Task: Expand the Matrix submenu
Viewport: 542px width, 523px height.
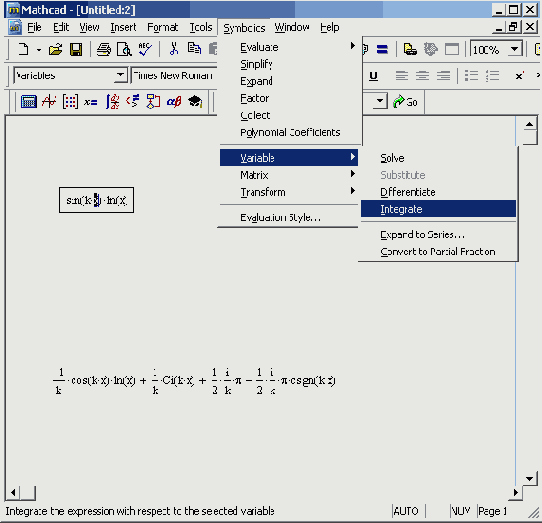Action: (289, 175)
